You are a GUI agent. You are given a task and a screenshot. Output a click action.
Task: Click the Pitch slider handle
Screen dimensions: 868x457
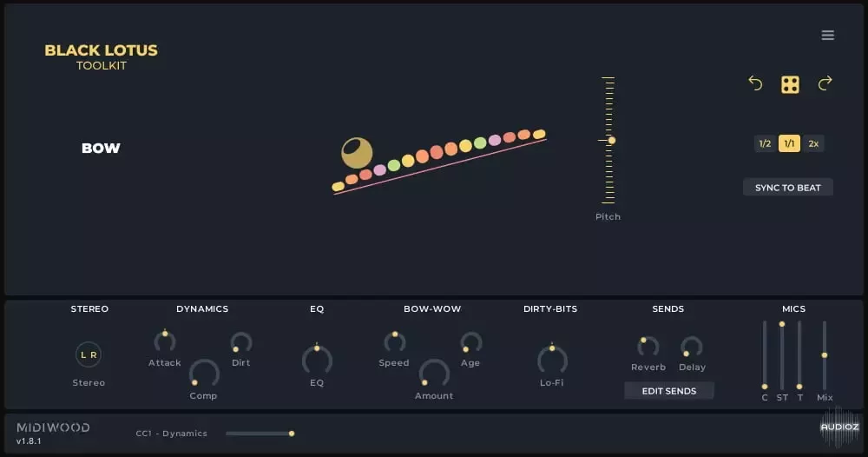[x=611, y=140]
